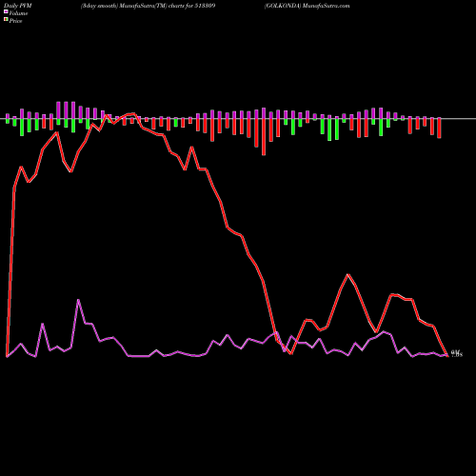The image size is (476, 476).
Task: Click the end-of-line value label at the right end of the lines
Action: [x=457, y=353]
